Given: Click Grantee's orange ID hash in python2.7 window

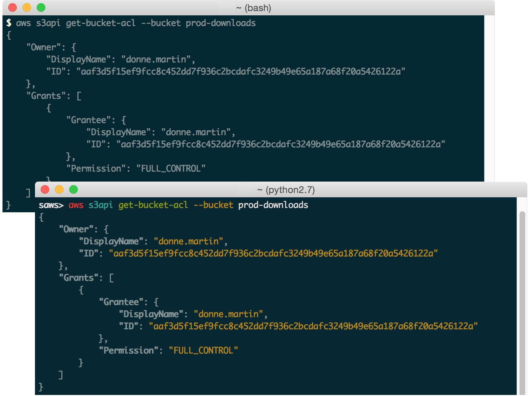Looking at the screenshot, I should (313, 326).
